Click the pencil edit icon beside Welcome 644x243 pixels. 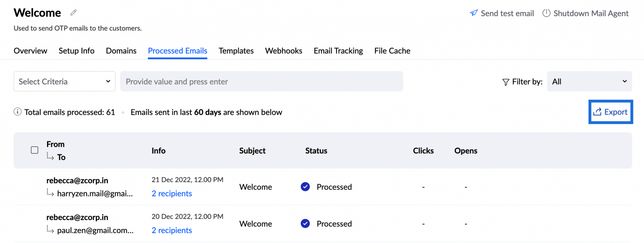coord(73,13)
